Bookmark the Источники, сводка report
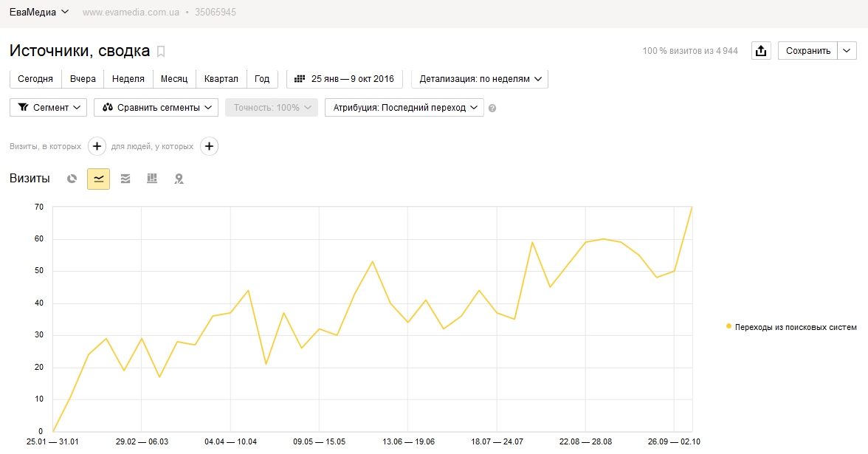 pyautogui.click(x=161, y=52)
